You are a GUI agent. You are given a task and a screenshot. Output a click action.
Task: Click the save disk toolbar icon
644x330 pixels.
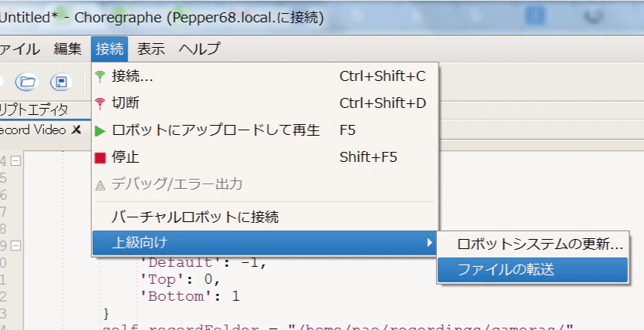61,82
